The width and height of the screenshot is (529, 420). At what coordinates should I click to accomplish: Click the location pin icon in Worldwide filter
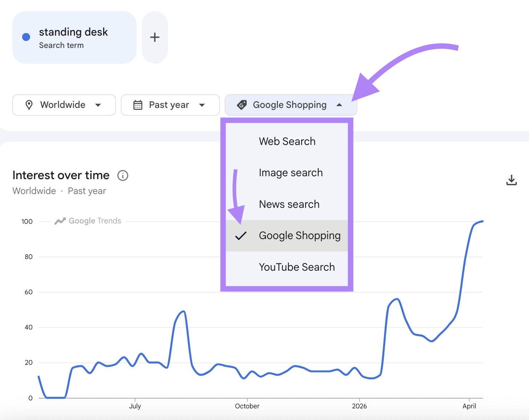coord(29,105)
